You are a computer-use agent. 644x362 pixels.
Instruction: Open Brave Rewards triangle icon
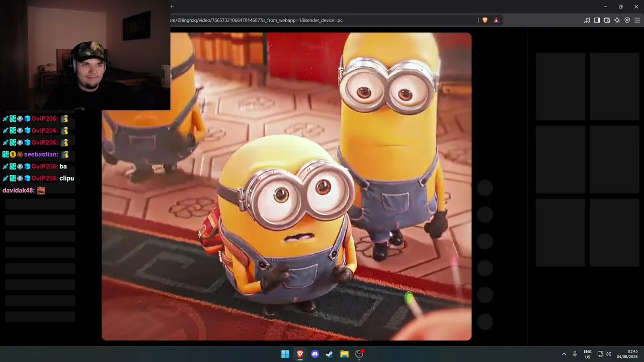pyautogui.click(x=496, y=20)
